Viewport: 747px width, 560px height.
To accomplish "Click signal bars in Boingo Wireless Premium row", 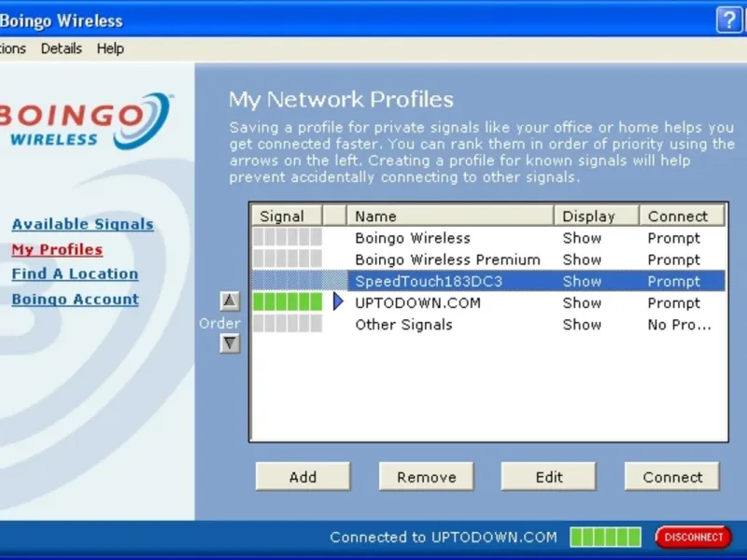I will 288,259.
